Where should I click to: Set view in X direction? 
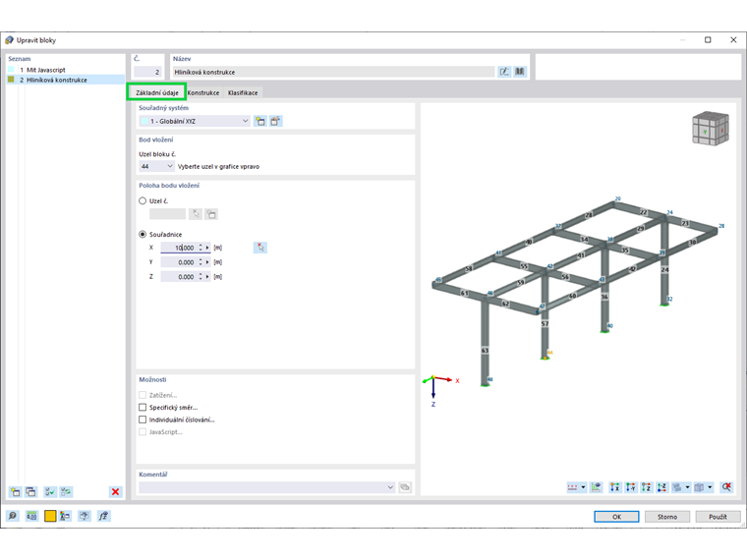[615, 487]
